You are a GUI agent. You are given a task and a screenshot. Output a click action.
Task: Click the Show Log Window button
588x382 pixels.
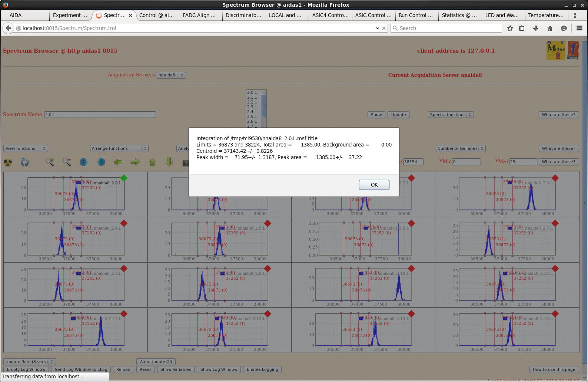pyautogui.click(x=219, y=369)
